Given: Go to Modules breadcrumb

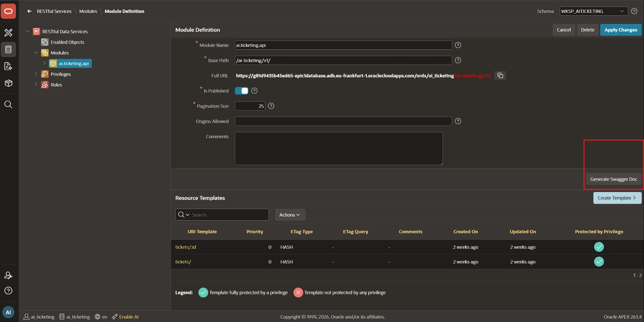Looking at the screenshot, I should click(x=88, y=11).
